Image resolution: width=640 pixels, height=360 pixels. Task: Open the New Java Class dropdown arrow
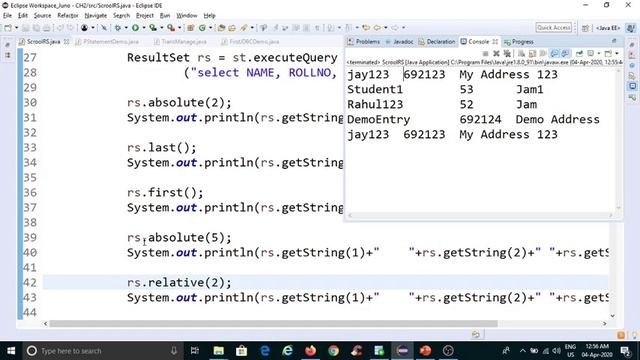tap(210, 28)
